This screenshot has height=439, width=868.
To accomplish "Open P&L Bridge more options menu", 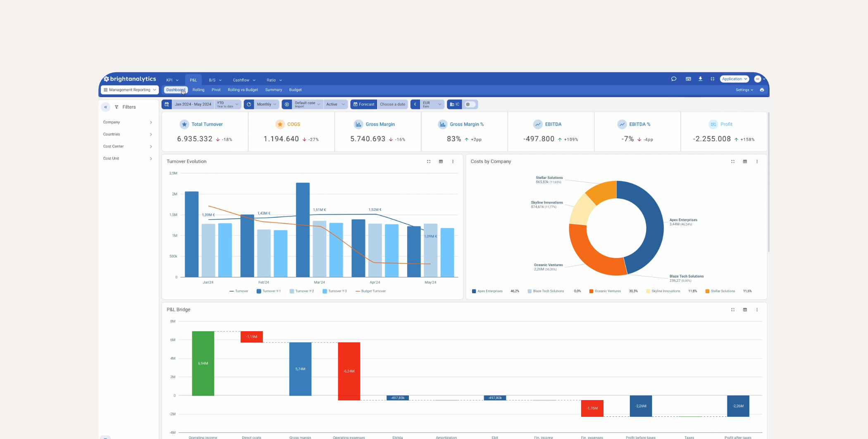I will [x=757, y=310].
